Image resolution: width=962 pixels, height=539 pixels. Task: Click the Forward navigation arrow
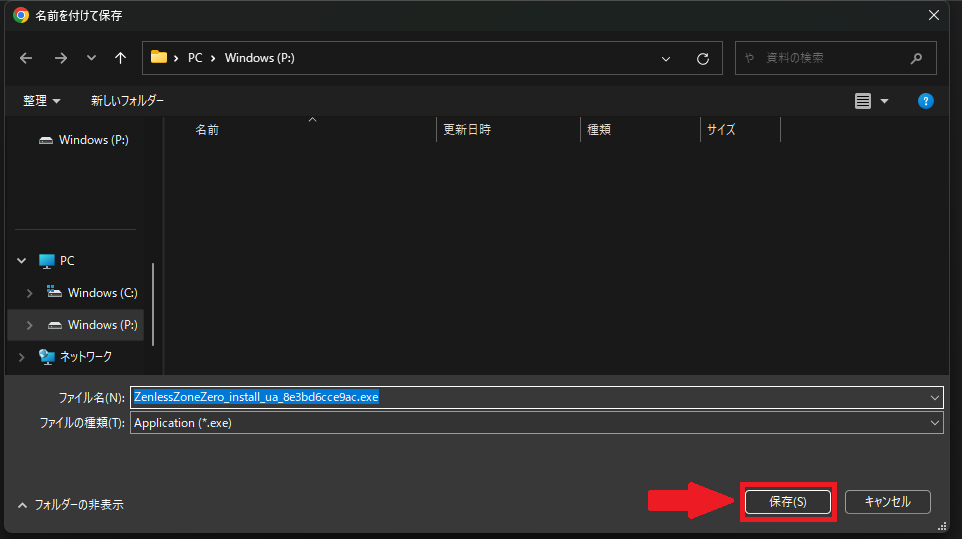(60, 58)
